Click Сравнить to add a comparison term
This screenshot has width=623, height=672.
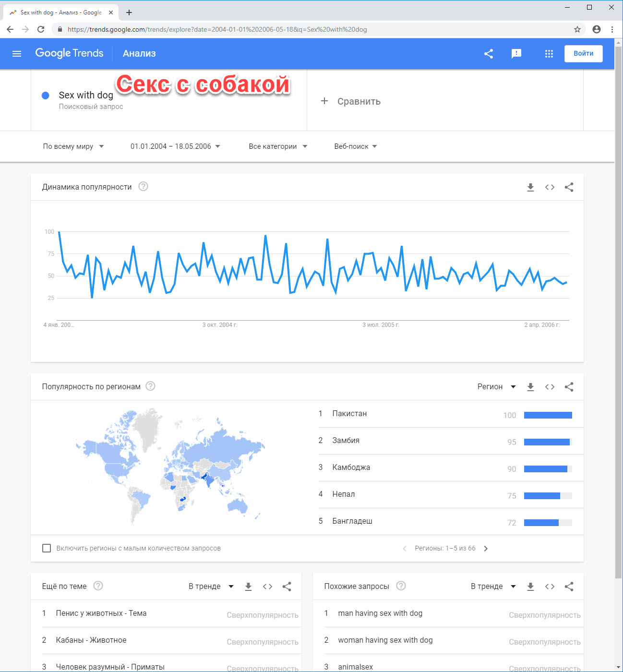tap(350, 101)
